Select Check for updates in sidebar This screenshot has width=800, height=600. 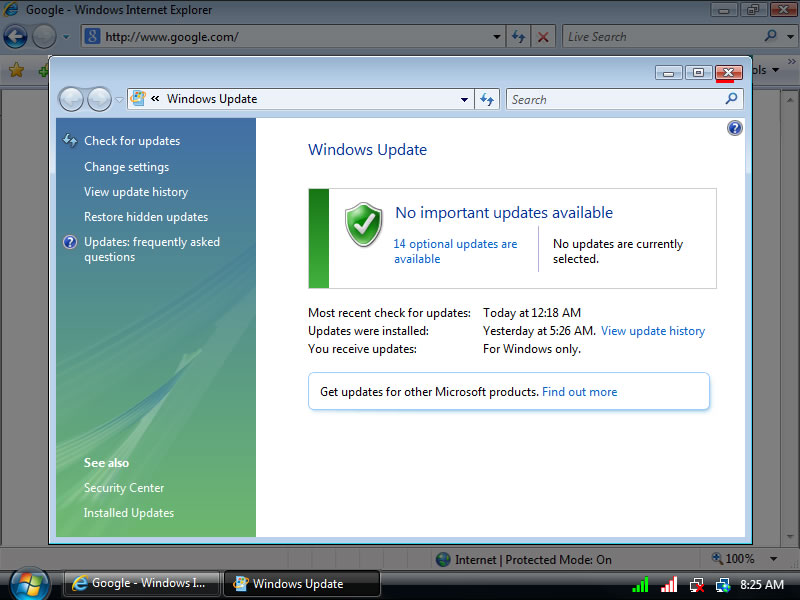pyautogui.click(x=132, y=141)
